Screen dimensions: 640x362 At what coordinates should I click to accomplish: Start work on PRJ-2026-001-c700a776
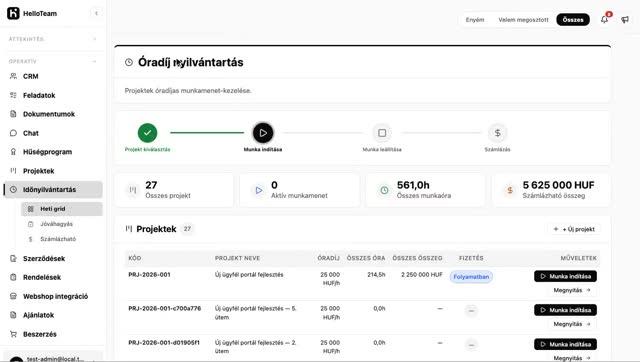[565, 310]
